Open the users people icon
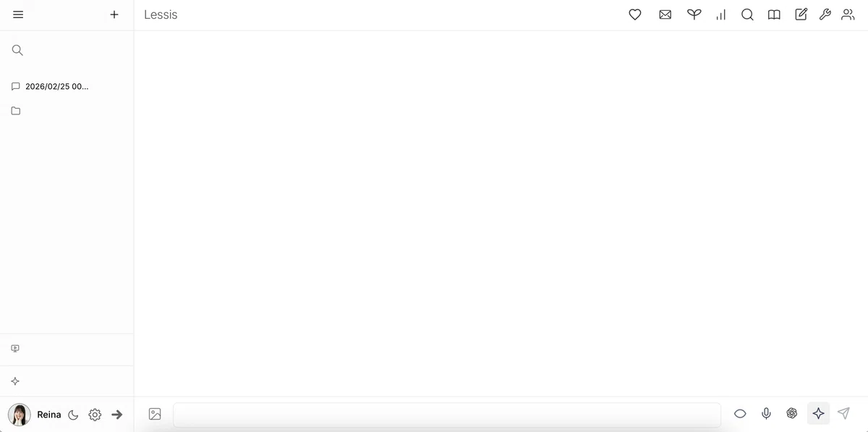This screenshot has height=432, width=868. tap(848, 14)
